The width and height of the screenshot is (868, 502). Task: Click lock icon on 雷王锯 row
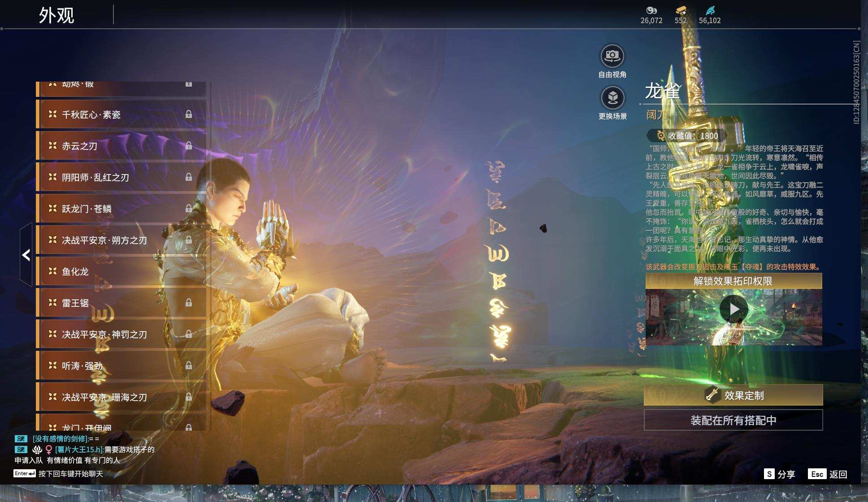[189, 303]
